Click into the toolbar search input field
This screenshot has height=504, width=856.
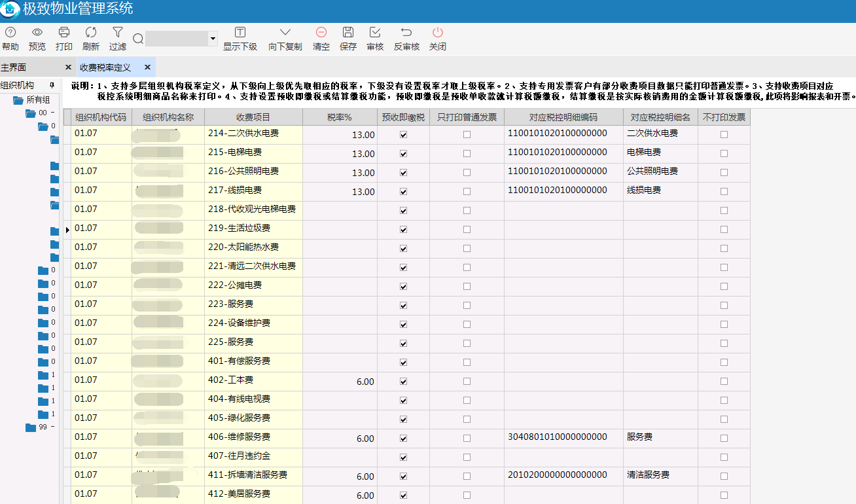pos(177,39)
